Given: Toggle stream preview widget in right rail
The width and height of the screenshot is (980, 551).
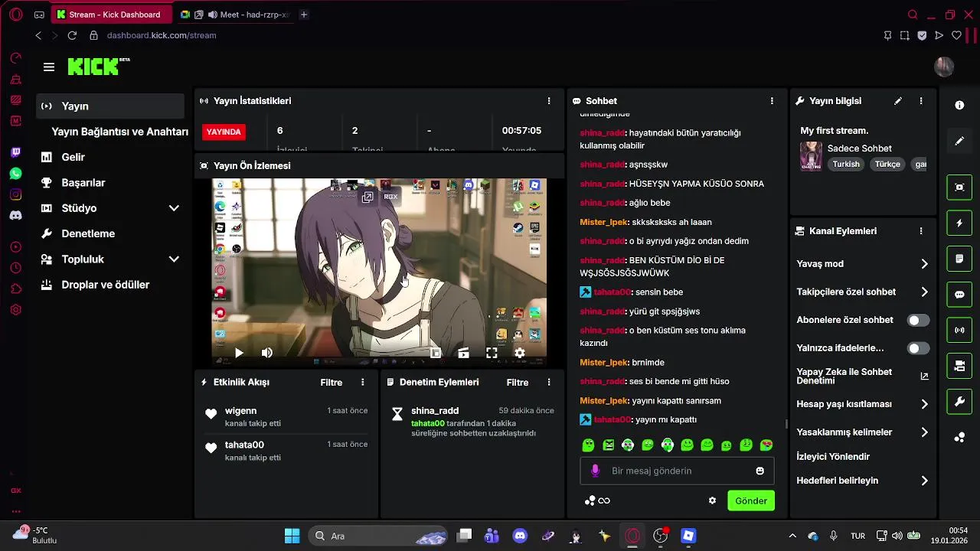Looking at the screenshot, I should point(959,187).
